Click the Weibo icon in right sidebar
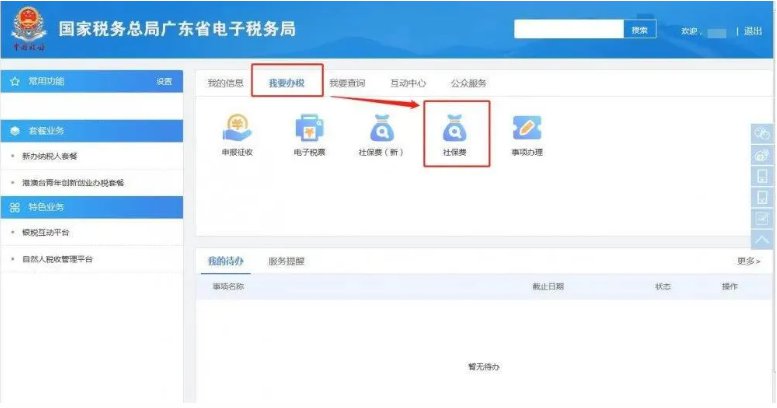This screenshot has width=777, height=408. (762, 155)
